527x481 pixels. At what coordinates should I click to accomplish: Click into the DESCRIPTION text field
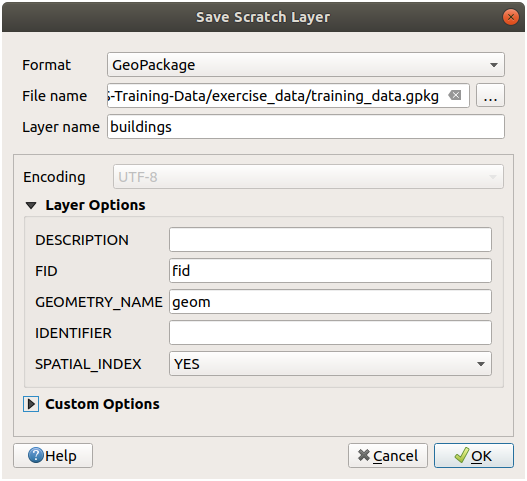330,240
